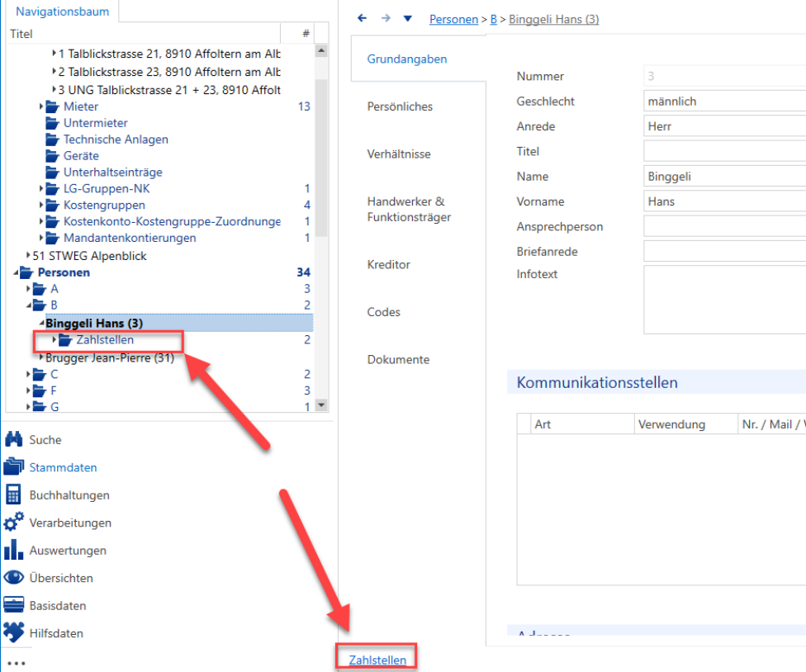806x672 pixels.
Task: Click the Verwendung column header
Action: [x=686, y=424]
